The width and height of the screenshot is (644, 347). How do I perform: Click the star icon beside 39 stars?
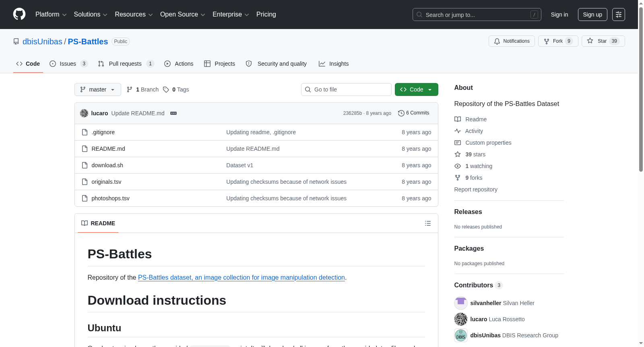pos(458,154)
